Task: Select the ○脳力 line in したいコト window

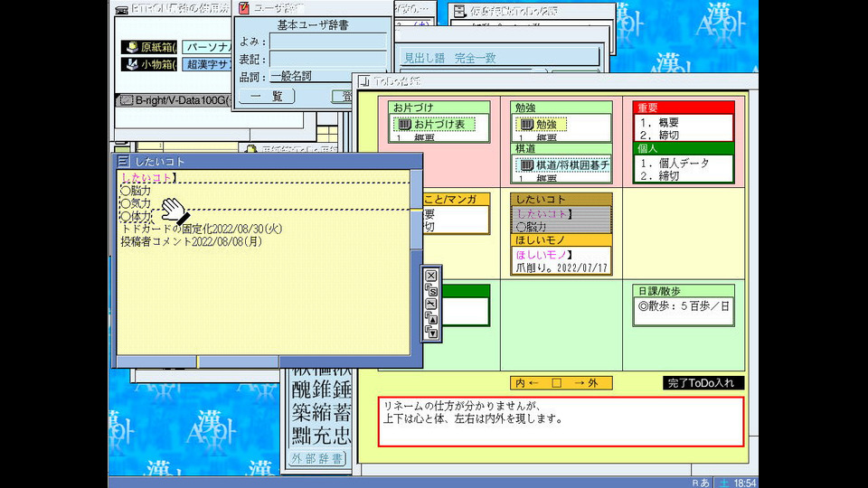Action: point(137,191)
